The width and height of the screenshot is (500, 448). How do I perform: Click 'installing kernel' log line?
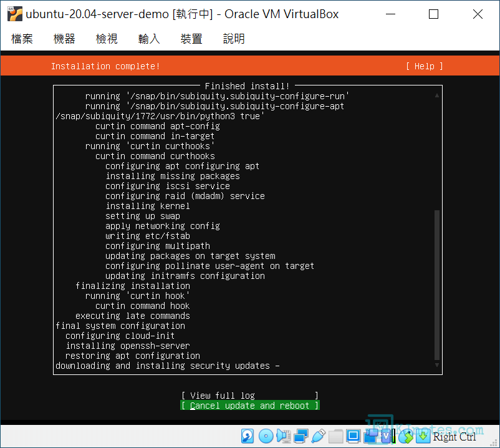click(x=148, y=206)
